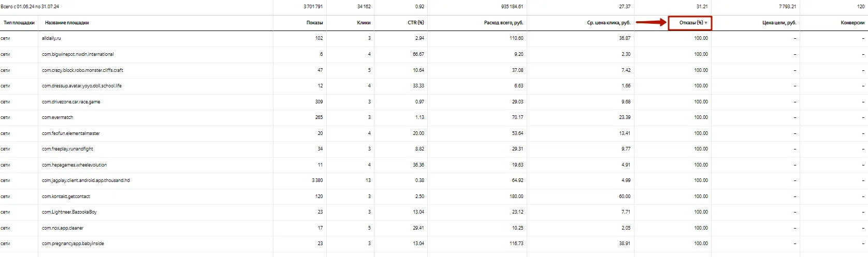Click the total impressions value 3 701 791
This screenshot has height=257, width=868.
pyautogui.click(x=313, y=7)
